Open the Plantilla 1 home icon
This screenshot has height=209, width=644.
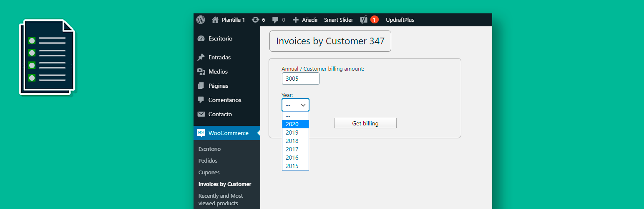tap(215, 20)
